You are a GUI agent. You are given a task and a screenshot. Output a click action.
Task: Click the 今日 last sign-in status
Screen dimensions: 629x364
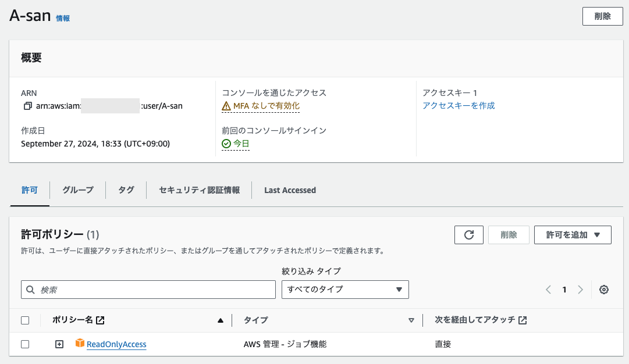(x=236, y=144)
